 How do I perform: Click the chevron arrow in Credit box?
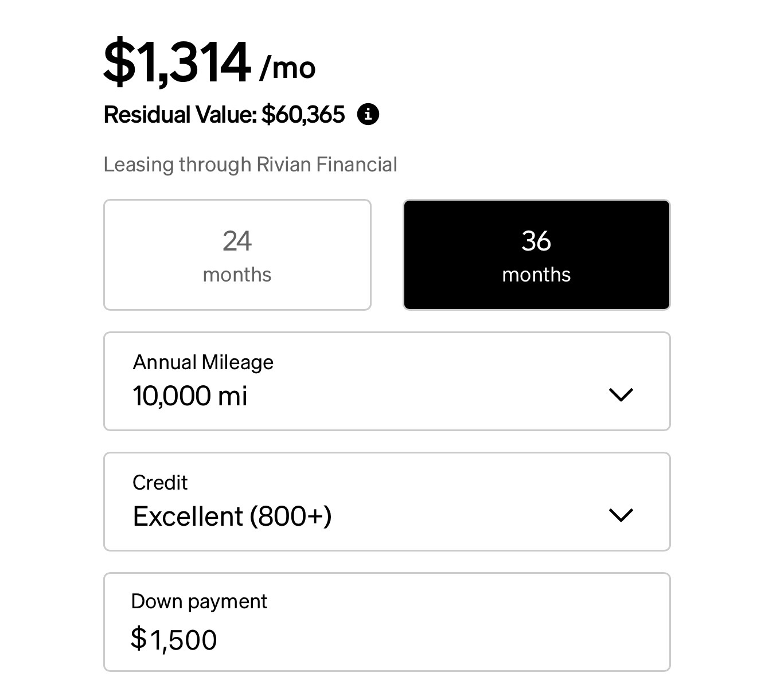tap(621, 515)
